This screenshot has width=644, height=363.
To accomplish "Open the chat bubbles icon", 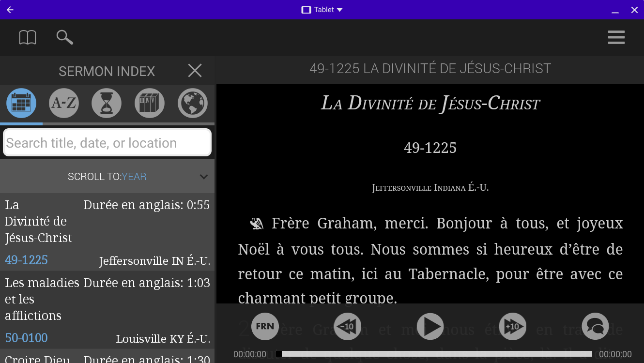I will coord(595,326).
